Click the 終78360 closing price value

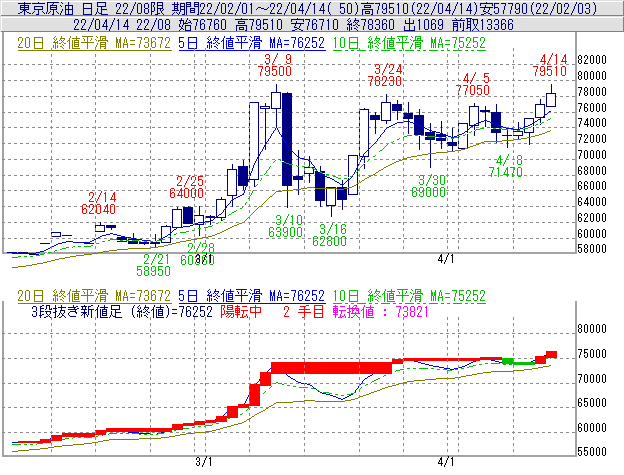coord(370,25)
